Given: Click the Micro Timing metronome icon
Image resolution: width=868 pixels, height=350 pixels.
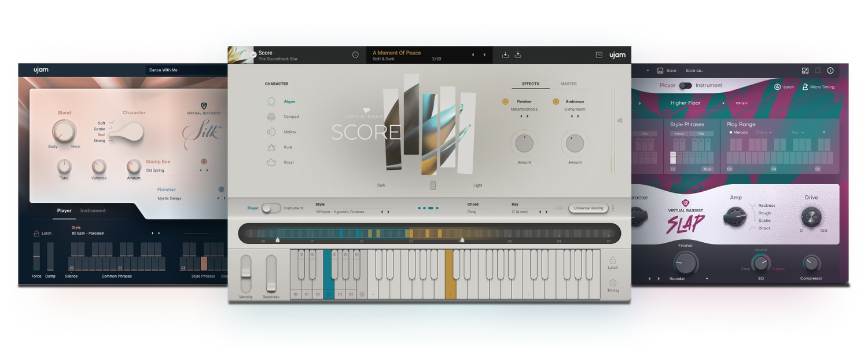Looking at the screenshot, I should tap(805, 87).
